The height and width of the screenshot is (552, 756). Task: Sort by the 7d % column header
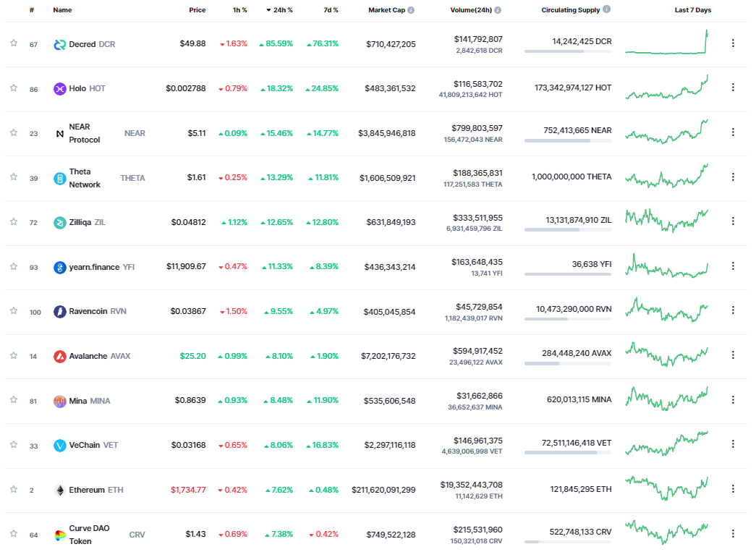coord(331,10)
